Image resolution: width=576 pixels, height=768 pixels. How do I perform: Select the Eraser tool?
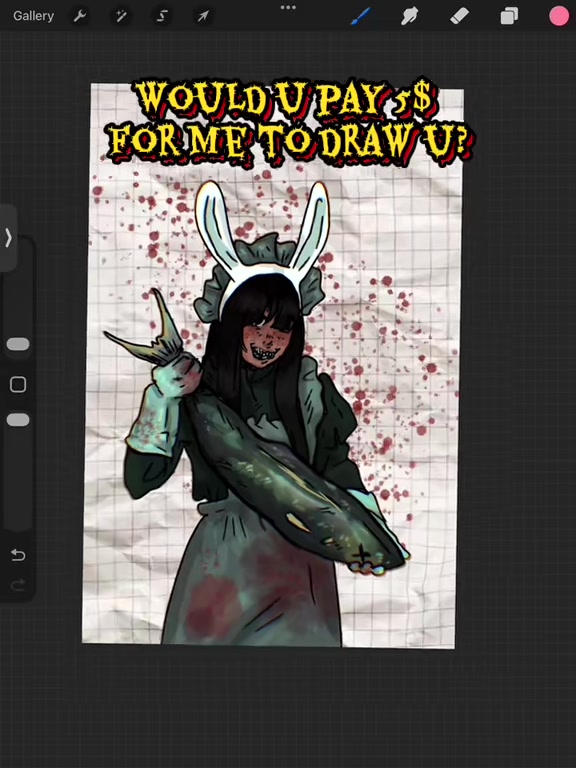click(x=459, y=16)
